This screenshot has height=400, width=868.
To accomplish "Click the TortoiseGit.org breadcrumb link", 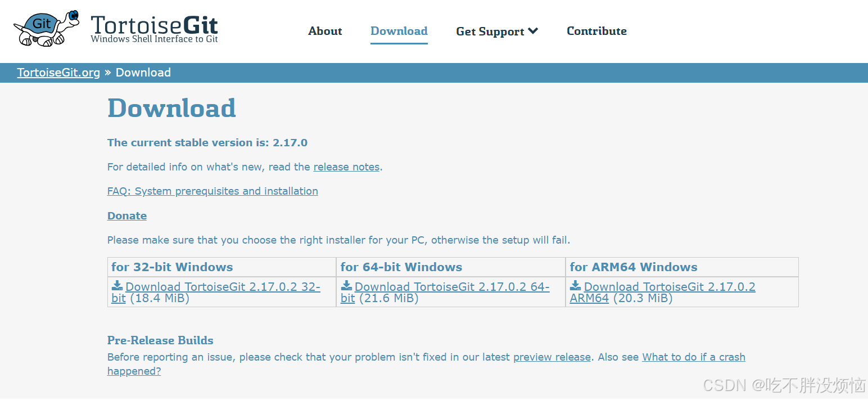I will pyautogui.click(x=58, y=73).
